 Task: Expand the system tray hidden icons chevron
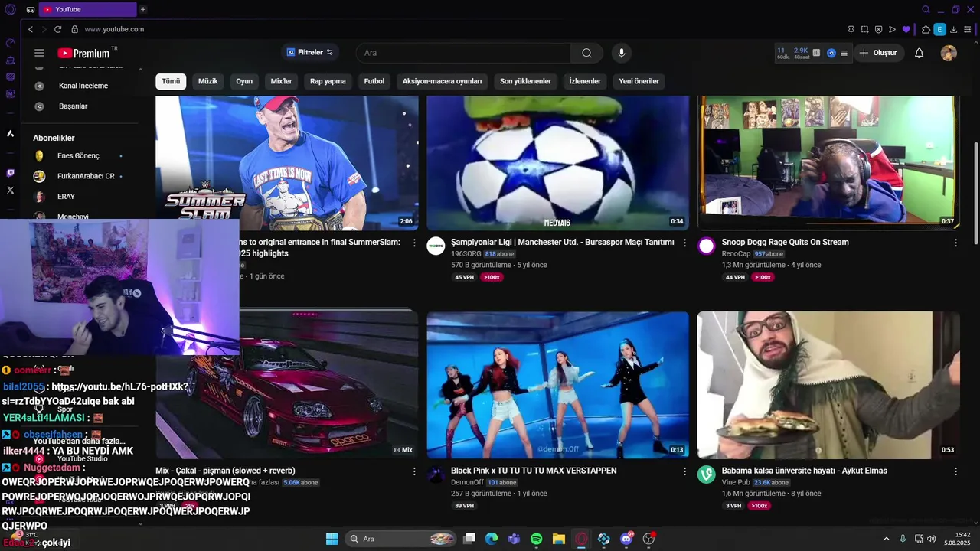click(887, 539)
